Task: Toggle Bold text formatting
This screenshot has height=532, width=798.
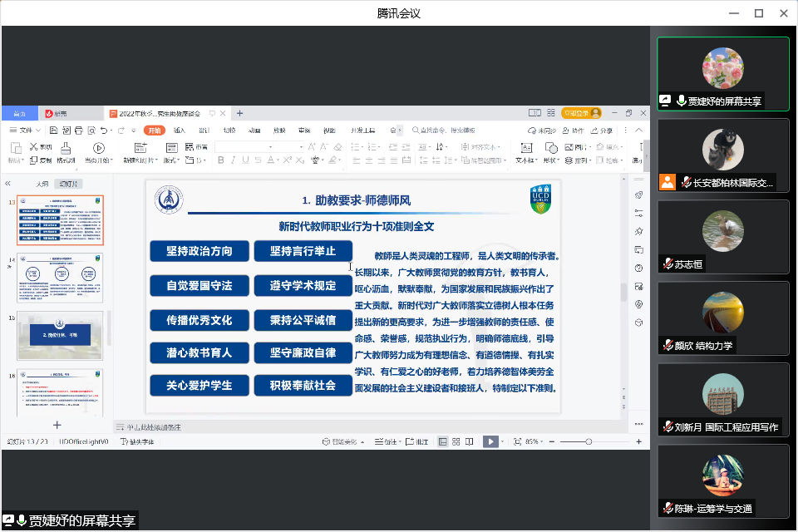Action: [220, 160]
